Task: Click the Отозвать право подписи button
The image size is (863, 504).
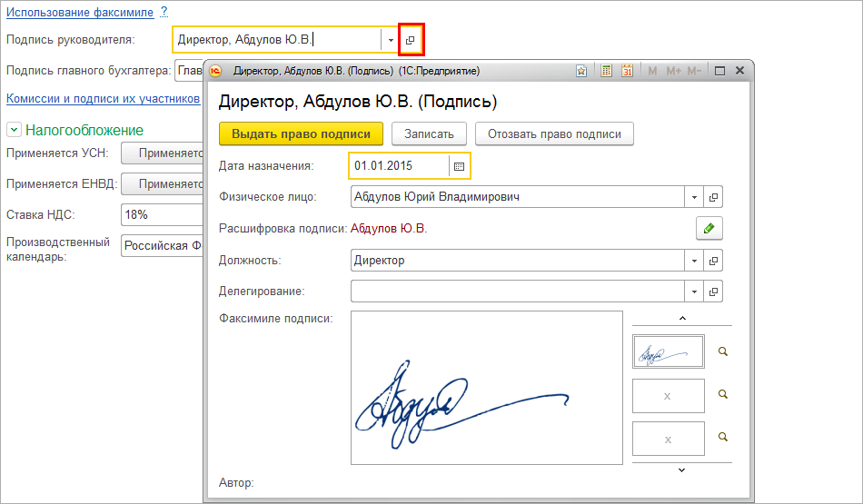Action: pyautogui.click(x=554, y=133)
